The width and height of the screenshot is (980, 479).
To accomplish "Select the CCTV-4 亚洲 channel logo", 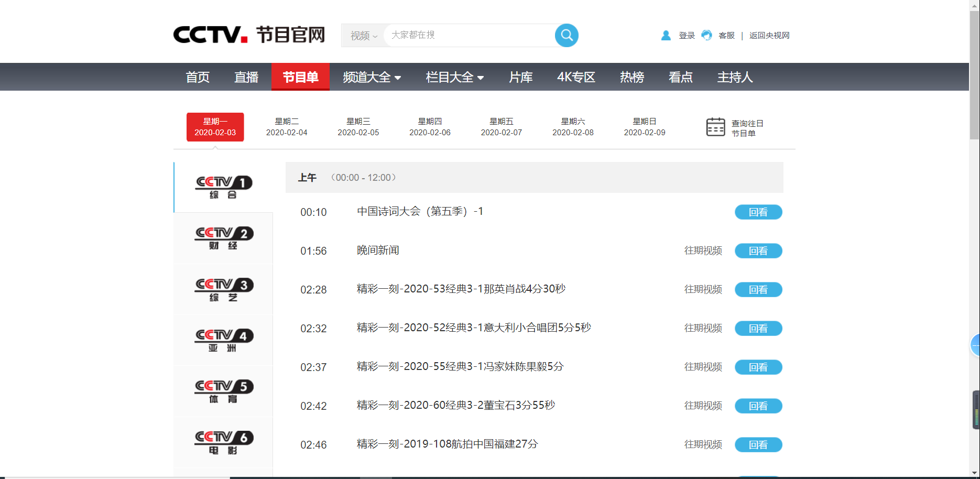I will tap(224, 340).
